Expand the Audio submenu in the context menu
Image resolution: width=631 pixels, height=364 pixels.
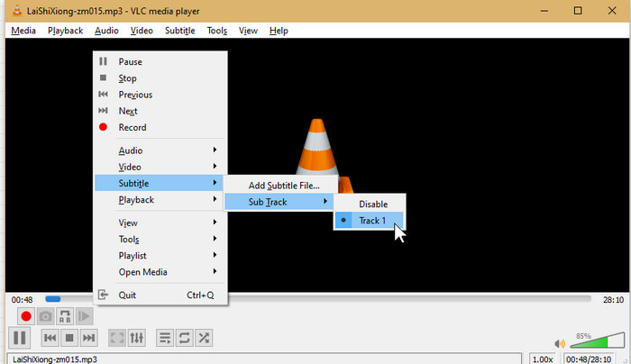pyautogui.click(x=160, y=150)
